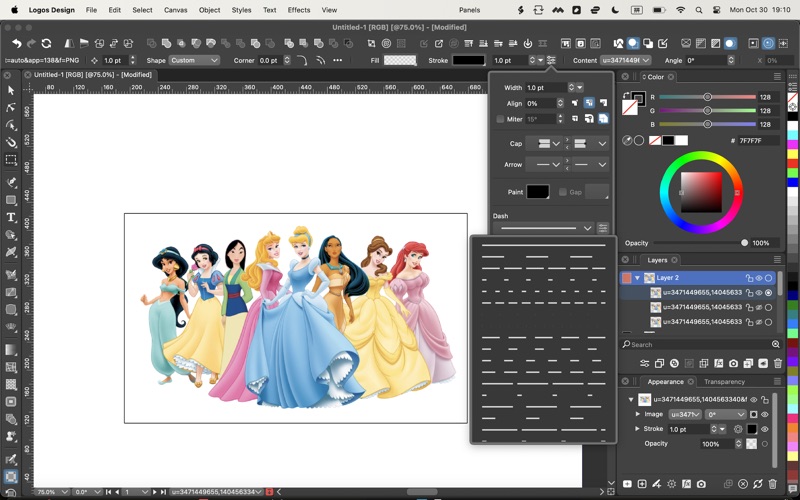Click the Corner 0.0 pt input field

269,60
